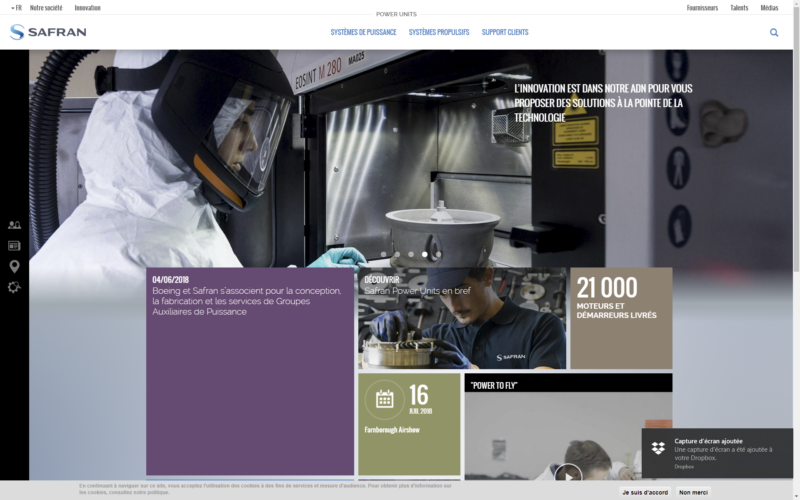The width and height of the screenshot is (800, 500).
Task: Open the search magnifier icon
Action: [774, 32]
